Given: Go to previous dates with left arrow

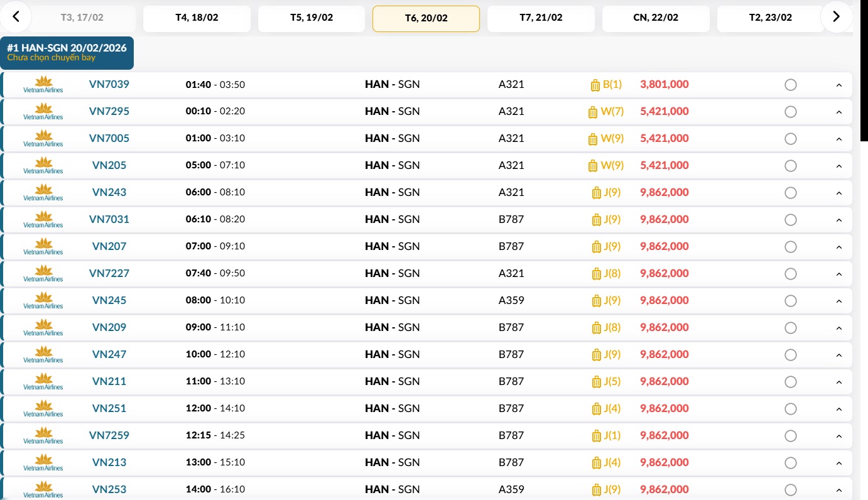Looking at the screenshot, I should pyautogui.click(x=16, y=17).
